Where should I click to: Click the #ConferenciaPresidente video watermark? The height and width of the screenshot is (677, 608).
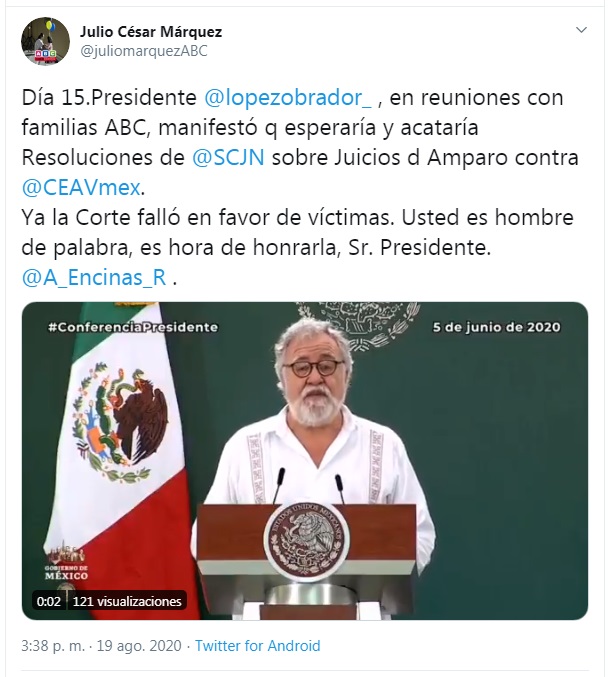133,327
